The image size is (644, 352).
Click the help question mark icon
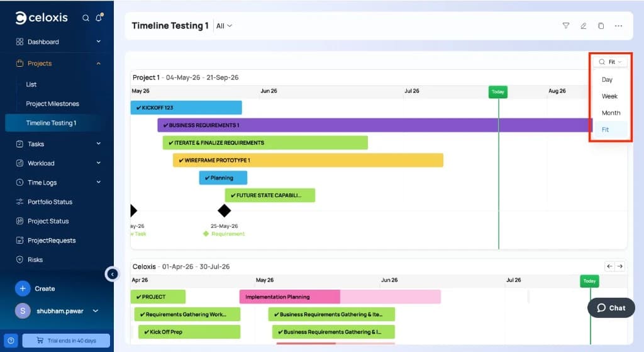tap(11, 341)
